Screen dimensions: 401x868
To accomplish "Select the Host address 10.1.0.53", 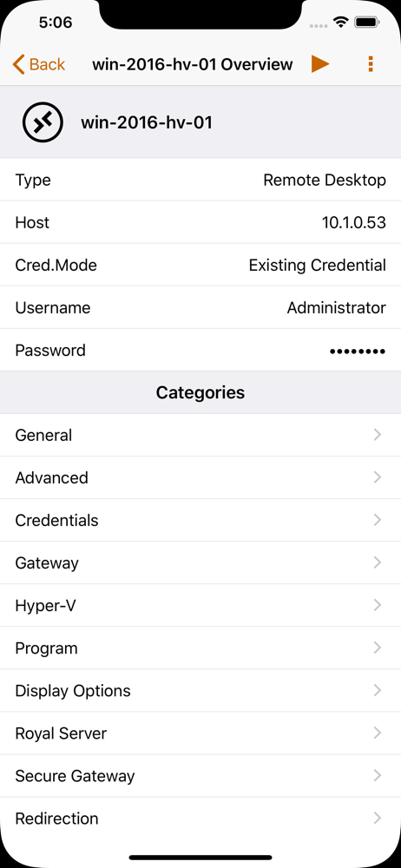I will pos(354,222).
